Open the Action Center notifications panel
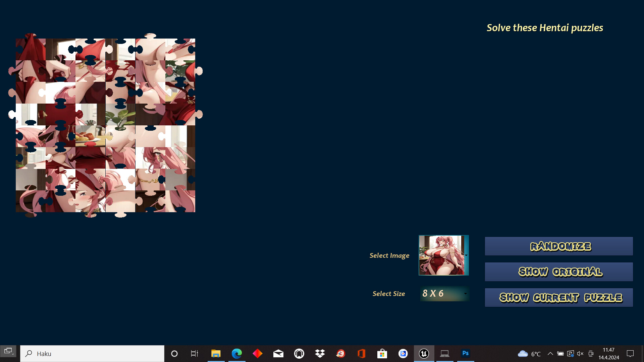The width and height of the screenshot is (644, 362). coord(630,353)
